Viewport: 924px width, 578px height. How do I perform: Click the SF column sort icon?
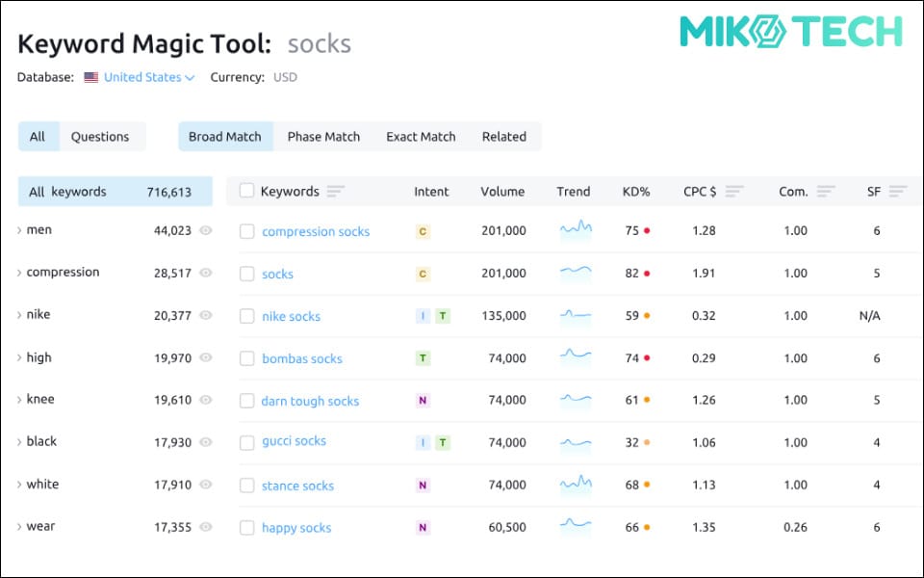(897, 192)
